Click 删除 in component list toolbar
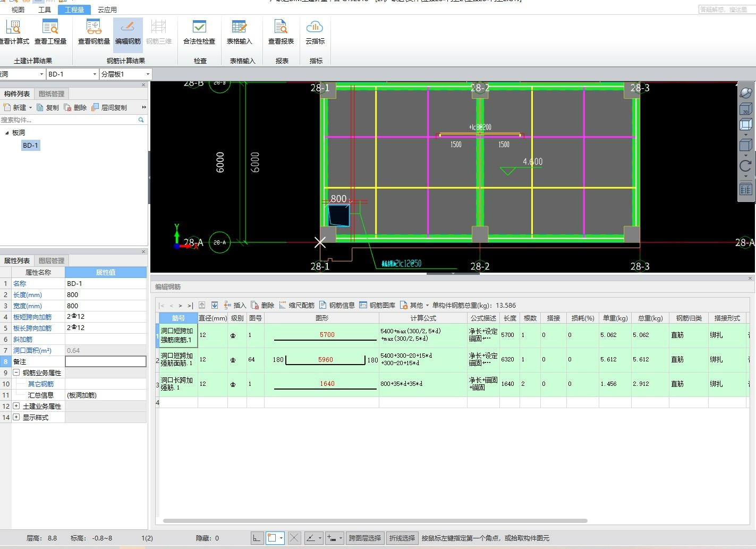The width and height of the screenshot is (756, 549). 75,107
